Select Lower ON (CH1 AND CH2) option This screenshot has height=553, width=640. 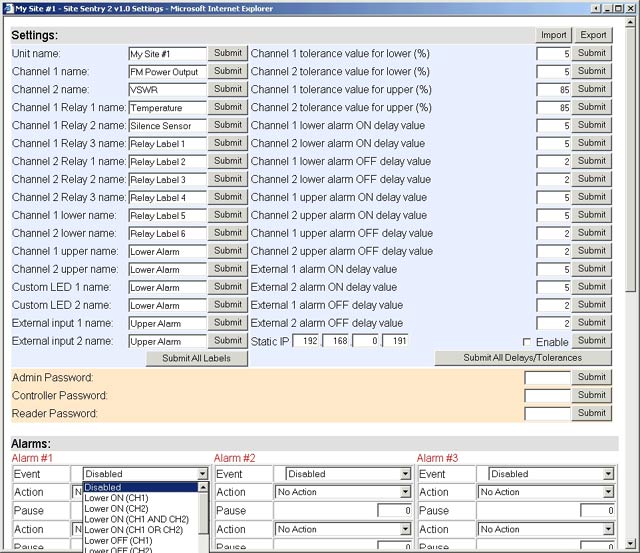[141, 519]
